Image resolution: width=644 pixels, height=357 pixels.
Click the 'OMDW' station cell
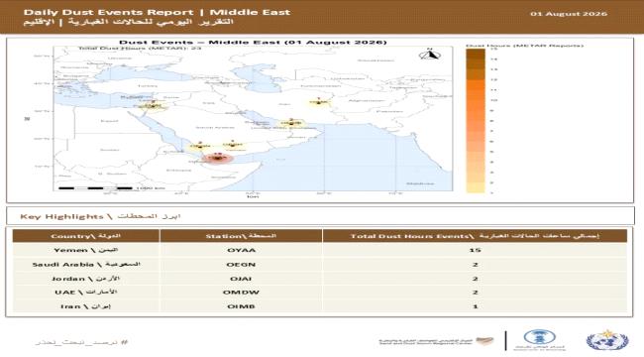pos(241,293)
